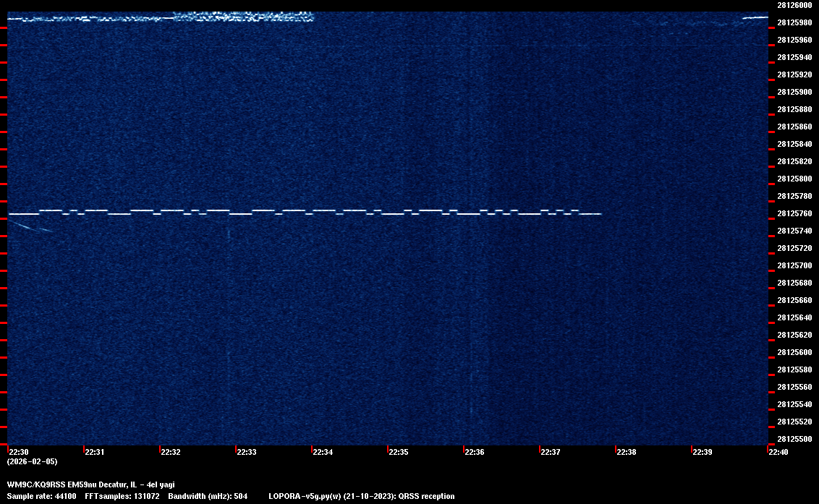This screenshot has width=819, height=504.
Task: Click the 22:38 time axis label
Action: pos(626,452)
